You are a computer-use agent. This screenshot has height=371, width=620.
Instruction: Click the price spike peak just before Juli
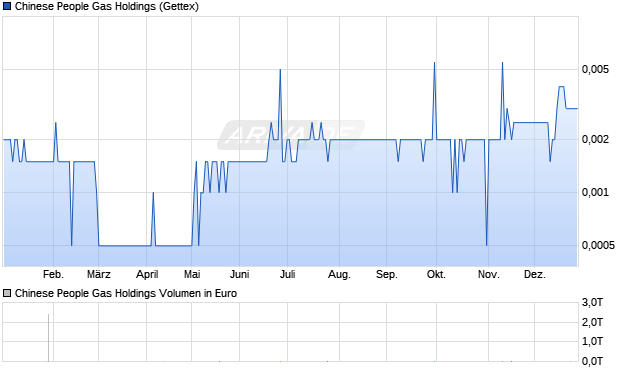(280, 70)
